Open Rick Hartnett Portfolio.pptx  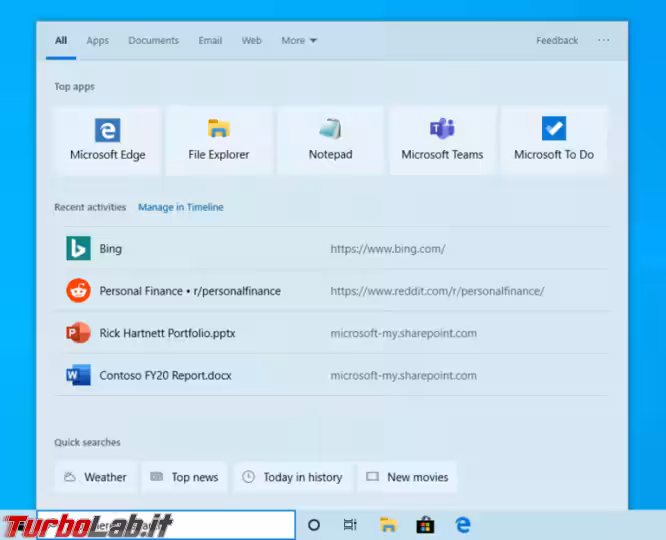[333, 333]
